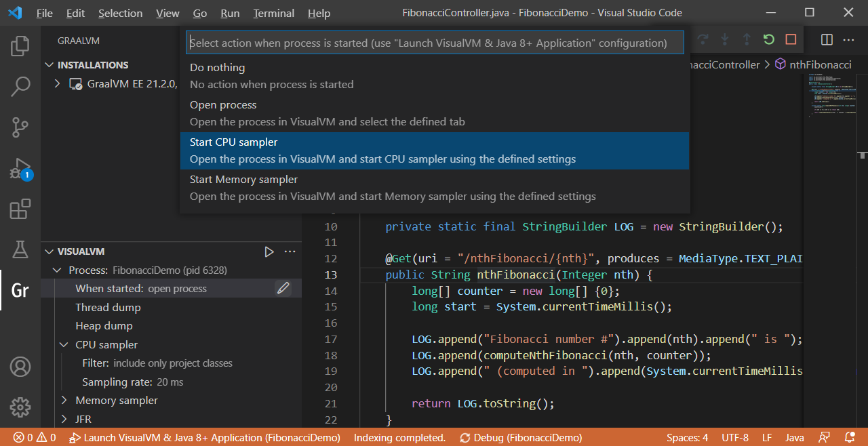Choose the 'Start Memory sampler' action
Viewport: 868px width, 446px height.
point(435,188)
